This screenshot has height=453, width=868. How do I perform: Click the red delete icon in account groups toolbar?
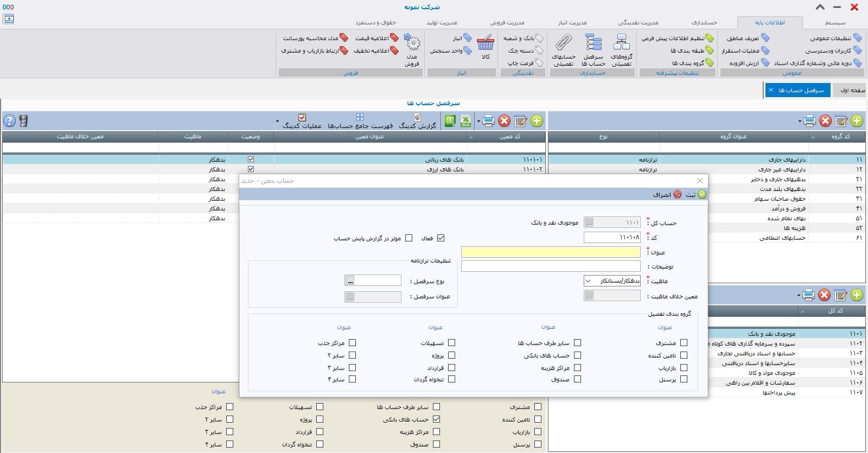(826, 121)
